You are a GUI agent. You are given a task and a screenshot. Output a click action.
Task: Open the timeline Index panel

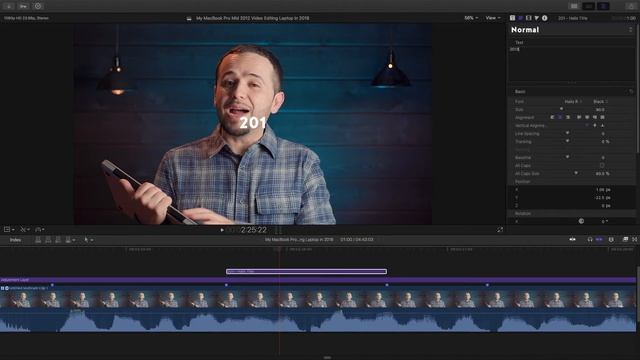[16, 240]
